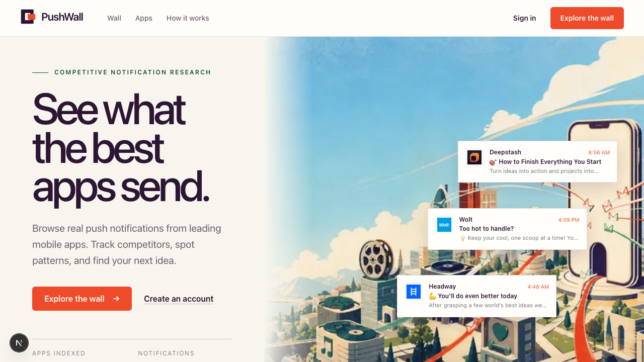Click the PushWall logo icon
This screenshot has width=644, height=362.
pos(28,17)
